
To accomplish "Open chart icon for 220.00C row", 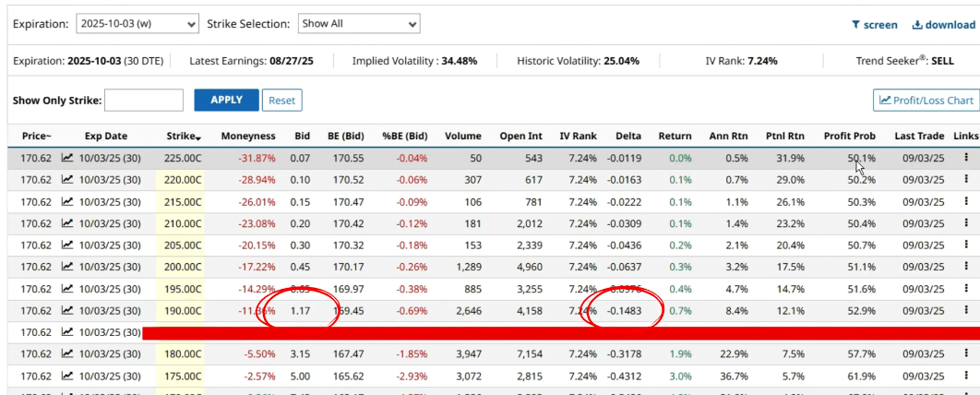I will pyautogui.click(x=66, y=179).
